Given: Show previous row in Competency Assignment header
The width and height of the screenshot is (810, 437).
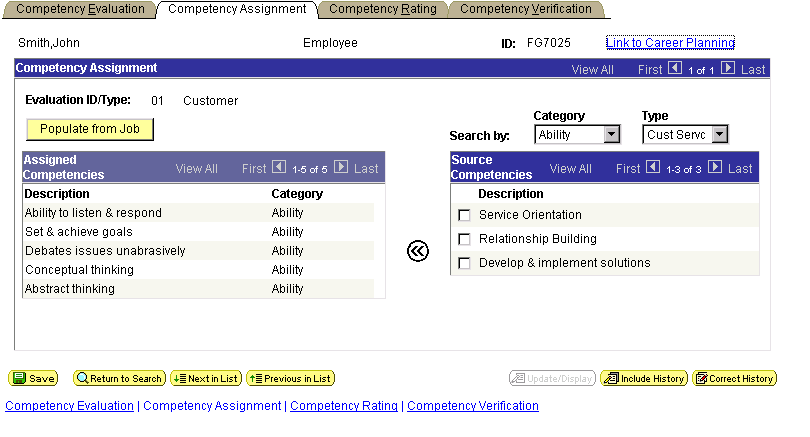Looking at the screenshot, I should (x=675, y=68).
